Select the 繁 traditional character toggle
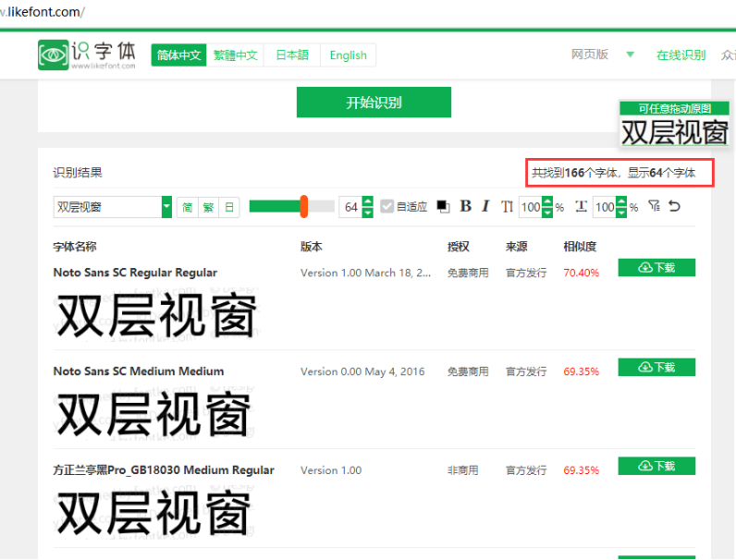Screen dimensions: 736x560 pyautogui.click(x=208, y=207)
